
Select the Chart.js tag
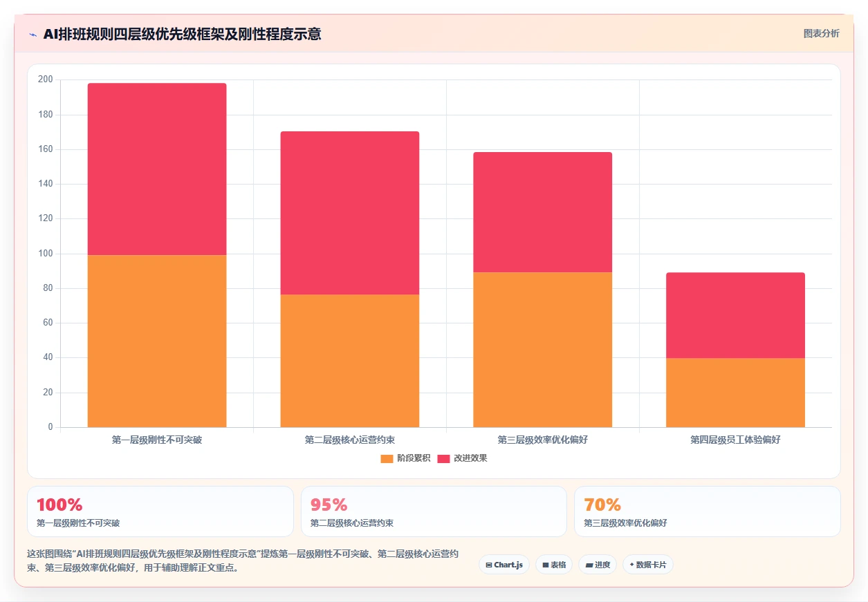pyautogui.click(x=504, y=565)
